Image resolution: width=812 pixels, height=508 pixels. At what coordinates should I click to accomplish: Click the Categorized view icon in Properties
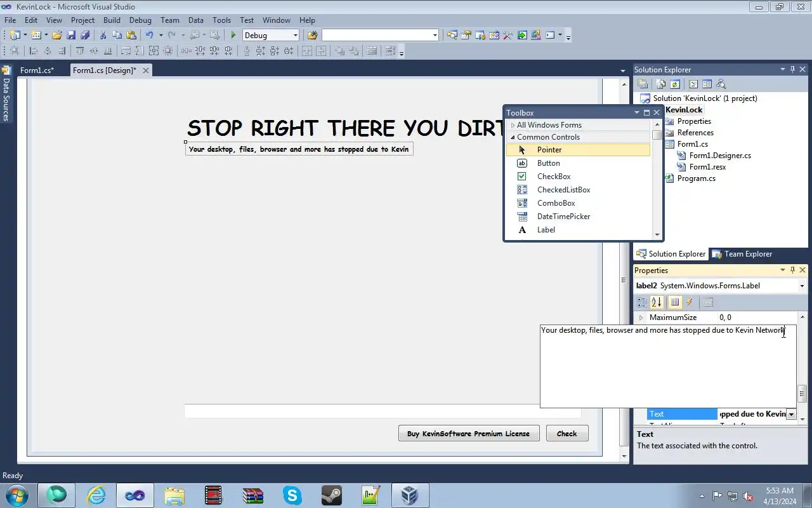point(642,302)
